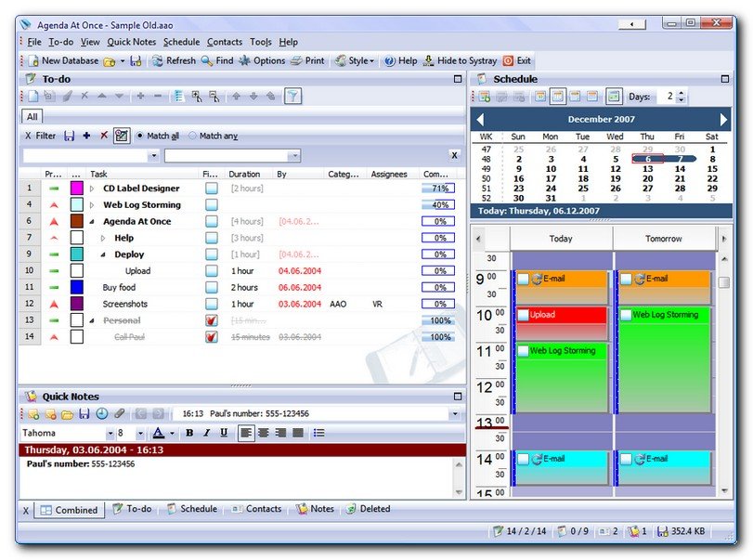Open the font family dropdown in Quick Notes
Viewport: 753px width, 560px height.
pyautogui.click(x=108, y=432)
